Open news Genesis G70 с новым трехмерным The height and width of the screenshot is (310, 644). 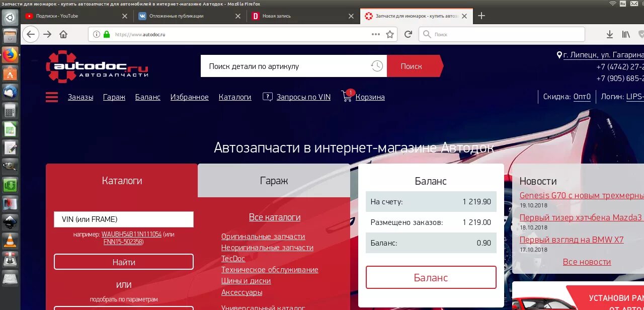point(582,195)
